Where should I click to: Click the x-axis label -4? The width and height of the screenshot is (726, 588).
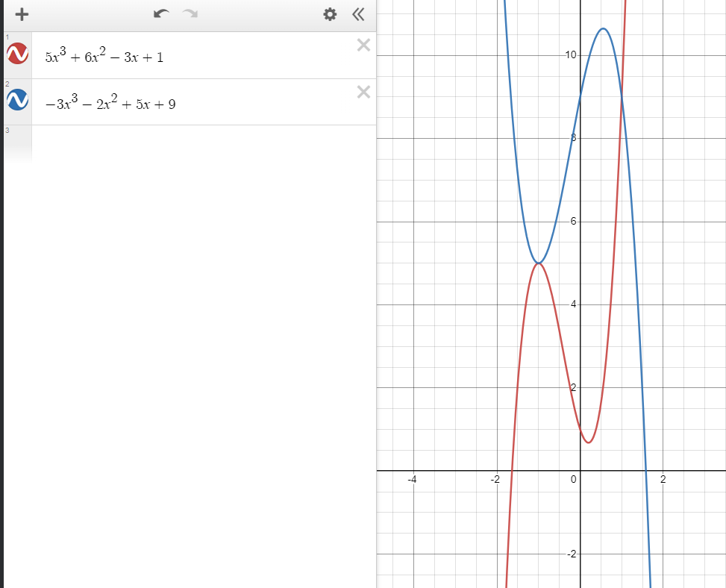click(x=412, y=480)
